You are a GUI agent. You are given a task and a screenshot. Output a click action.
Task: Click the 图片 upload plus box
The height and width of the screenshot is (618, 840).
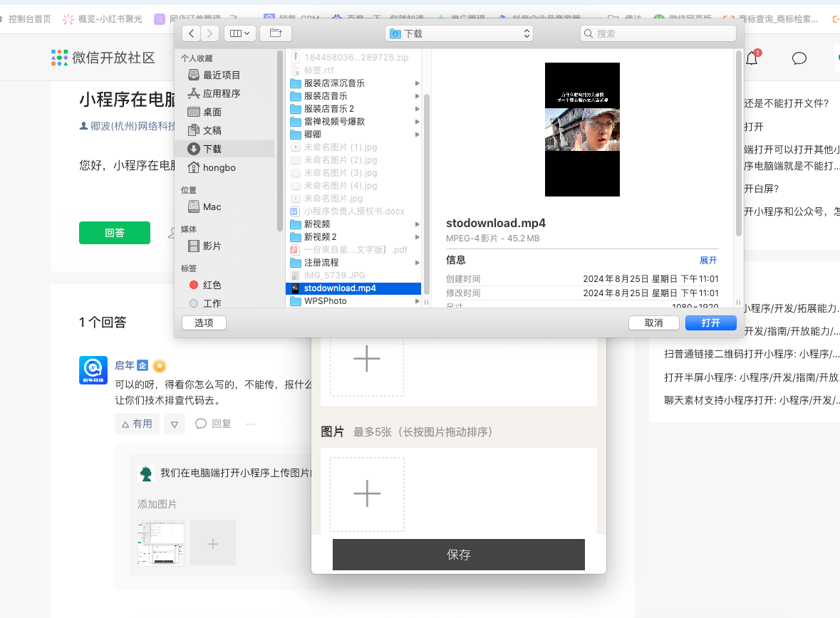click(x=367, y=493)
